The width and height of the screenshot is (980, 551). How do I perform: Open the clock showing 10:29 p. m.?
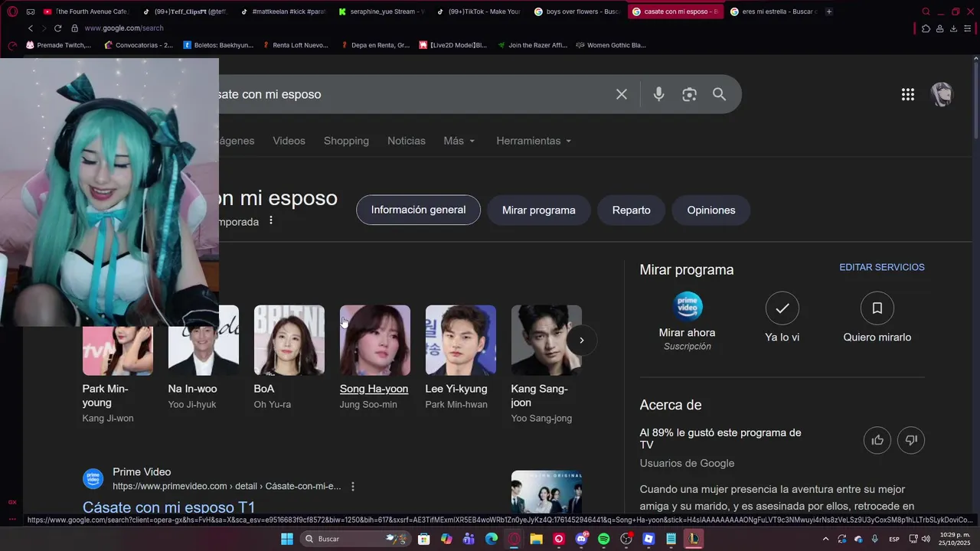coord(955,539)
